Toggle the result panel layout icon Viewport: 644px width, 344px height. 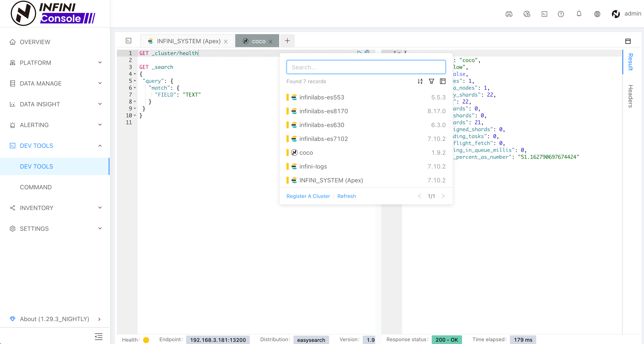[x=628, y=41]
